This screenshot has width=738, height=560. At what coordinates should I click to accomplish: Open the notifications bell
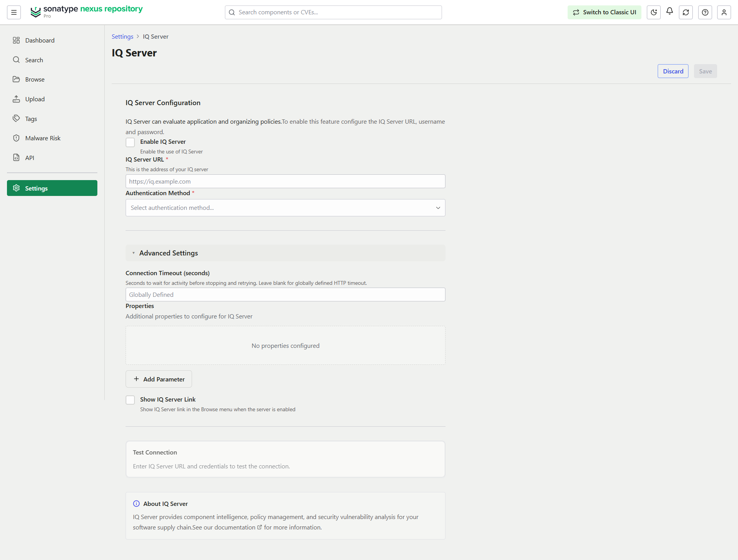coord(670,11)
